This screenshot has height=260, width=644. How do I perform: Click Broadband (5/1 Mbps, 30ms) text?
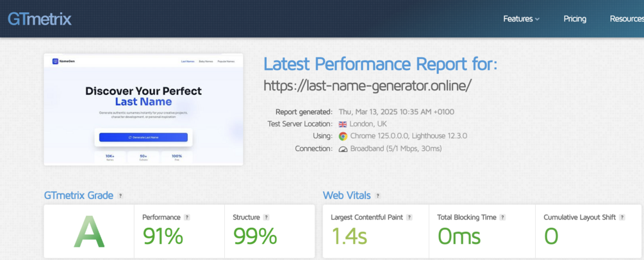pos(396,149)
